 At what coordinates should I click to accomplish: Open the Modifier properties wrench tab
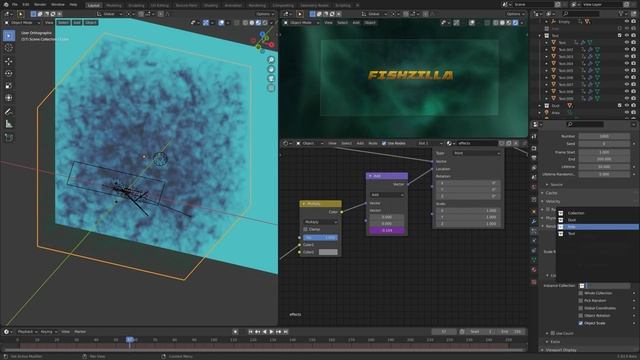(534, 221)
